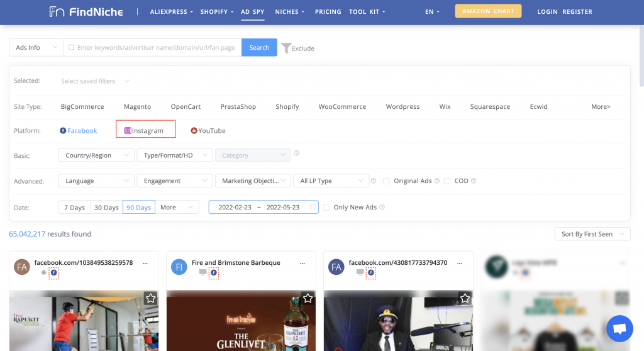Click Facebook icon under facebook.com/103849538259578
644x351 pixels.
(x=54, y=272)
